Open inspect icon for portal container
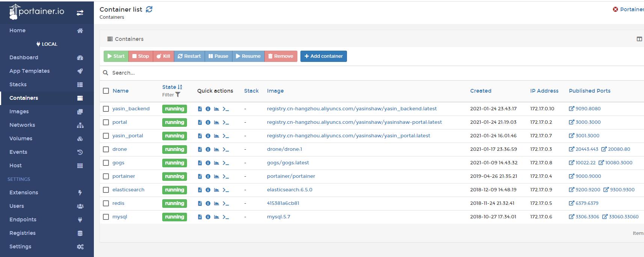 (x=208, y=122)
